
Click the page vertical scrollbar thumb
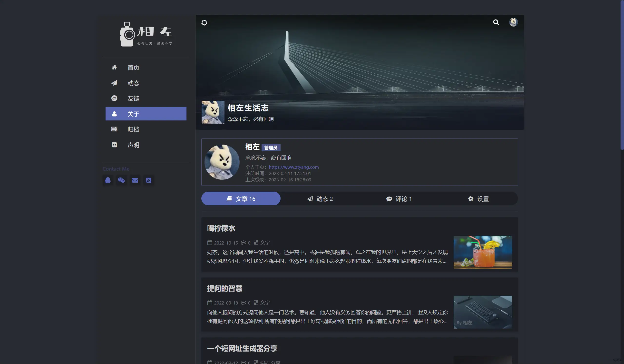click(x=622, y=75)
